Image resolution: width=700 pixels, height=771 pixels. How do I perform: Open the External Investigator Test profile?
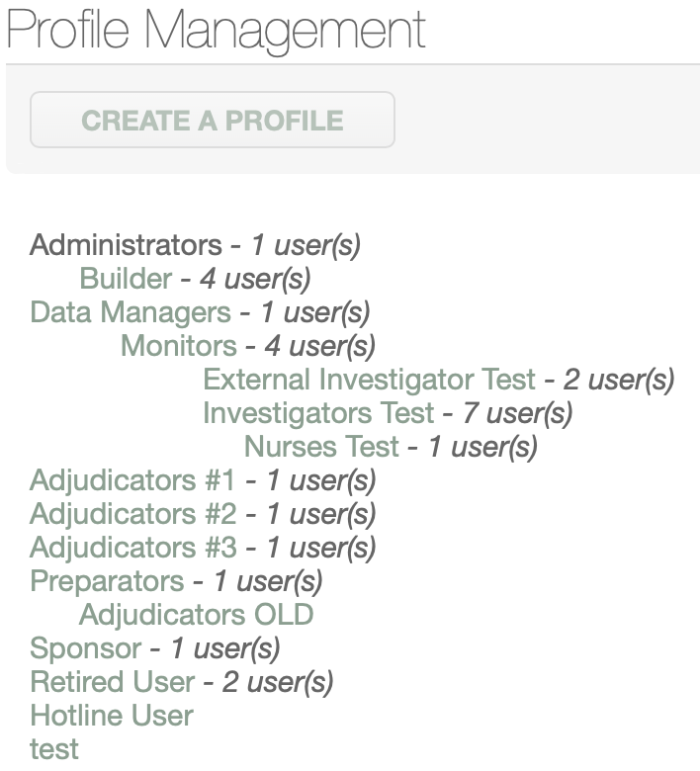(x=369, y=380)
